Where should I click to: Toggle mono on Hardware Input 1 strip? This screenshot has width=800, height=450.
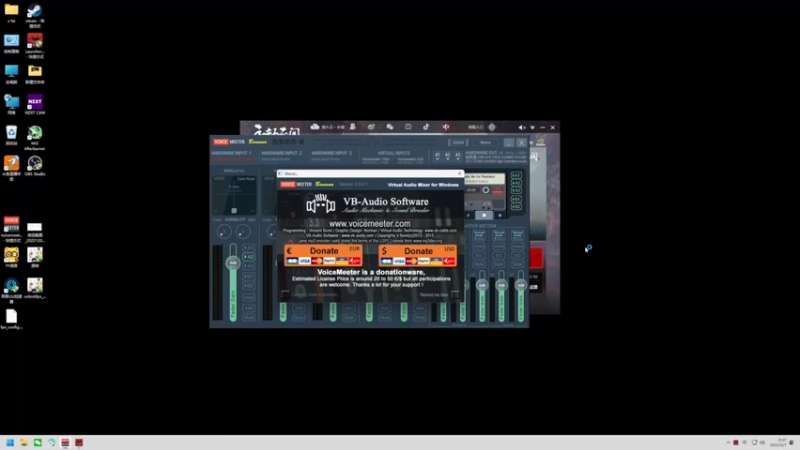[249, 297]
